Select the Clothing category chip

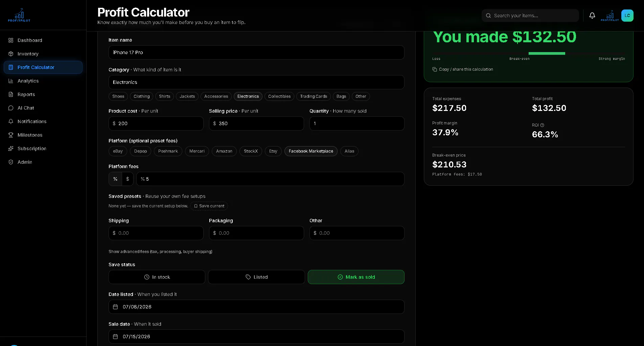pyautogui.click(x=141, y=96)
